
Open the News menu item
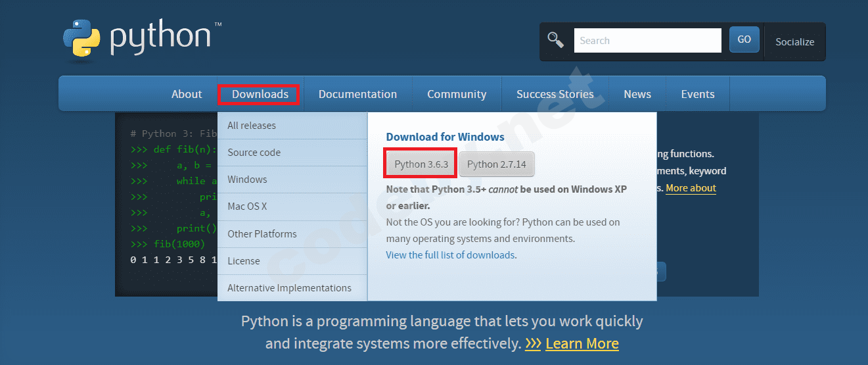pyautogui.click(x=637, y=94)
